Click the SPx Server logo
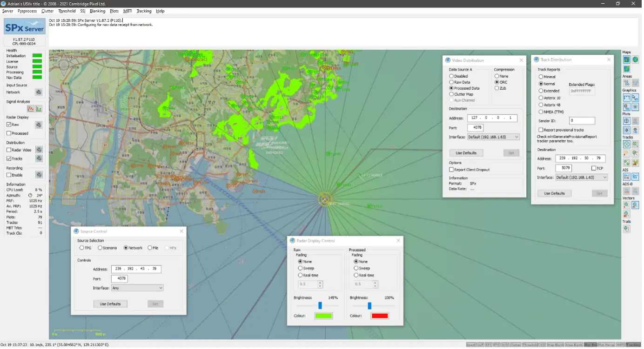The image size is (644, 349). tap(24, 26)
